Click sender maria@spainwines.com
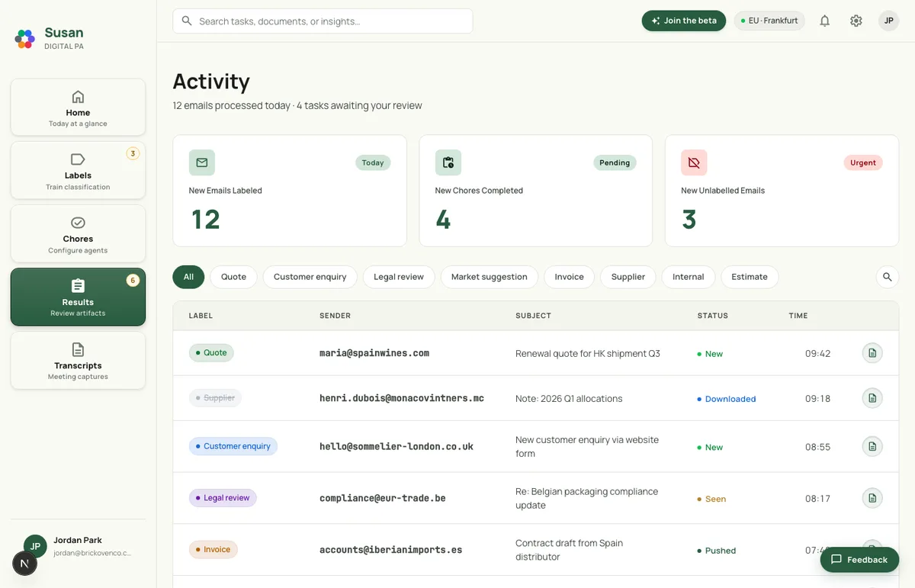The image size is (915, 588). coord(374,353)
